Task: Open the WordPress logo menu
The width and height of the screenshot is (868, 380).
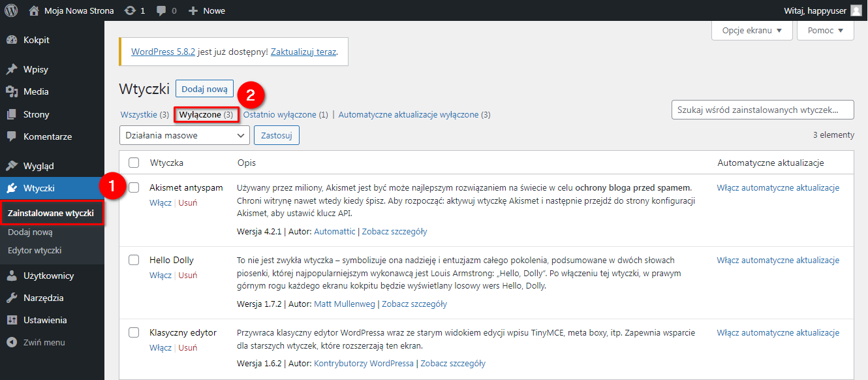Action: [x=11, y=10]
